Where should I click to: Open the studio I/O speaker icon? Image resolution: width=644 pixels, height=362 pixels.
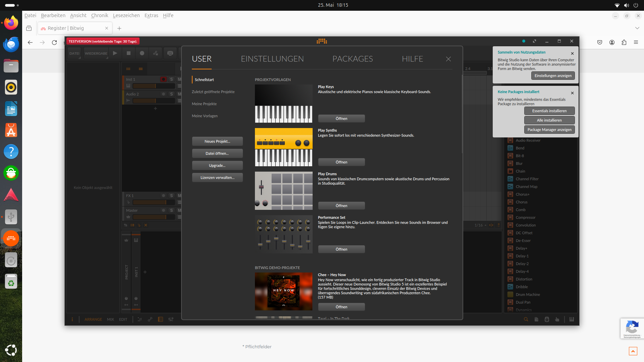[547, 319]
